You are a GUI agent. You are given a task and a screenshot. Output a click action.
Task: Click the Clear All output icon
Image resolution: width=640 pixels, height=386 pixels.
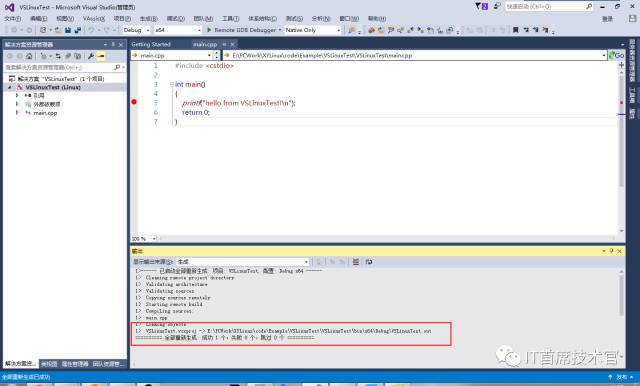click(x=356, y=262)
